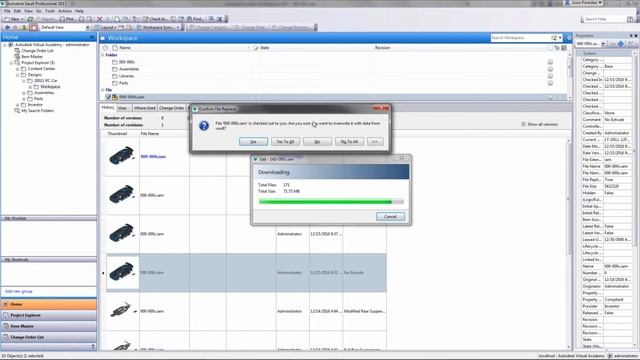Image resolution: width=640 pixels, height=360 pixels.
Task: Collapse the Folder group header
Action: [103, 55]
